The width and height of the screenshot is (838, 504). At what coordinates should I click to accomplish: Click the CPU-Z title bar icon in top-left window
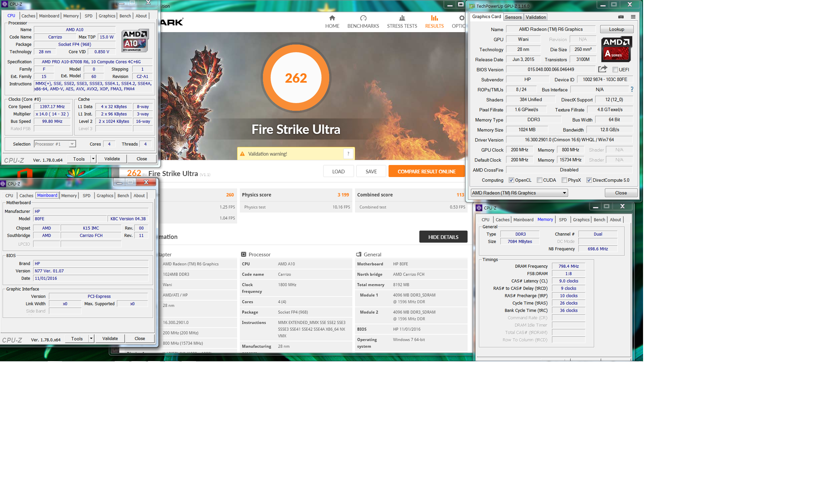pyautogui.click(x=5, y=4)
